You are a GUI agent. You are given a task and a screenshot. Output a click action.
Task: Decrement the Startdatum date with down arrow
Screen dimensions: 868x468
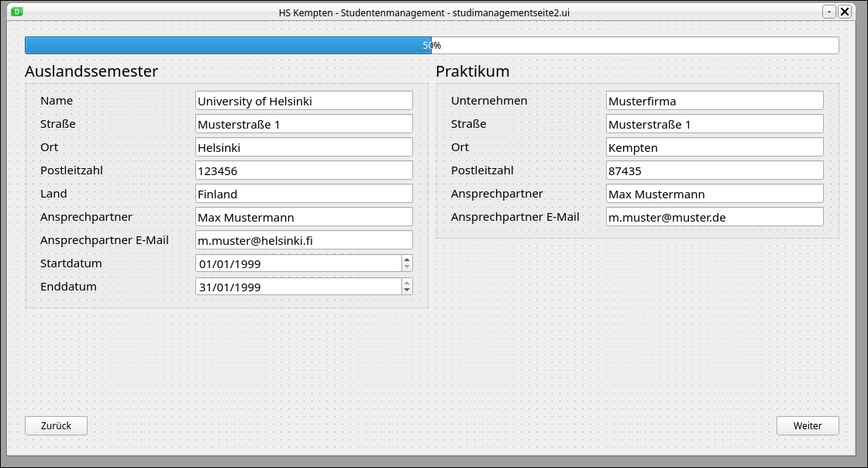(x=407, y=267)
